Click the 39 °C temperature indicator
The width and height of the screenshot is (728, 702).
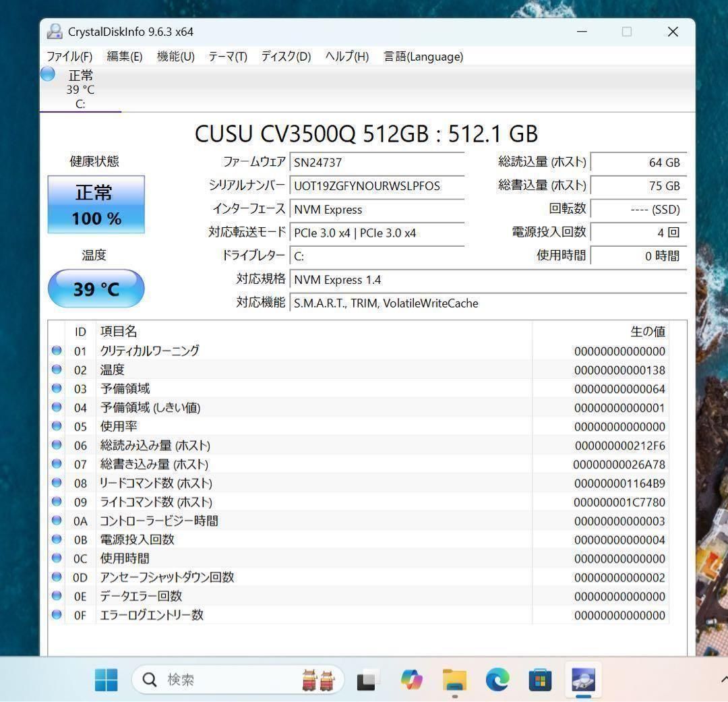(x=96, y=288)
